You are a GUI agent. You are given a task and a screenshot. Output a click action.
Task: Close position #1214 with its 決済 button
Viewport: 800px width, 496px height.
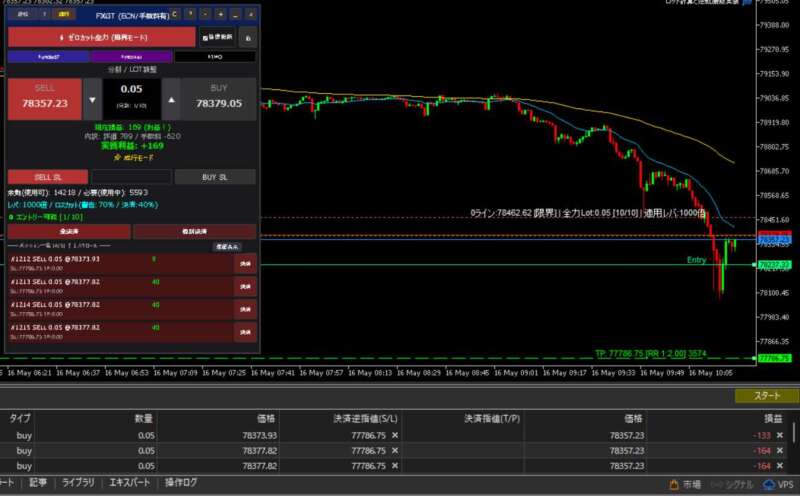point(245,309)
